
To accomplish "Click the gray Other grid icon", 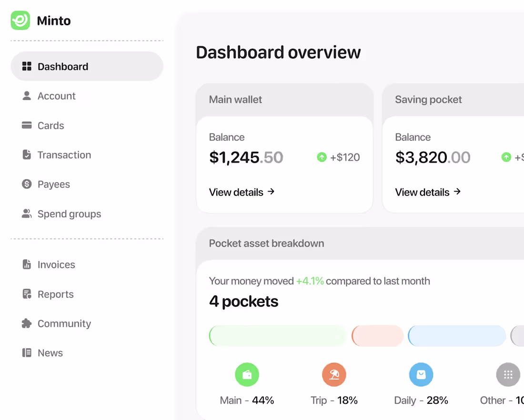I will (x=508, y=375).
